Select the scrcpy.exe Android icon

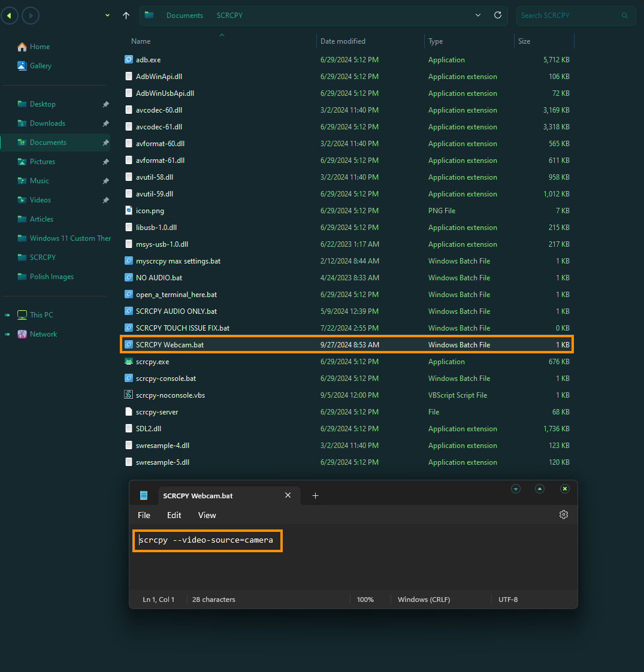coord(129,361)
